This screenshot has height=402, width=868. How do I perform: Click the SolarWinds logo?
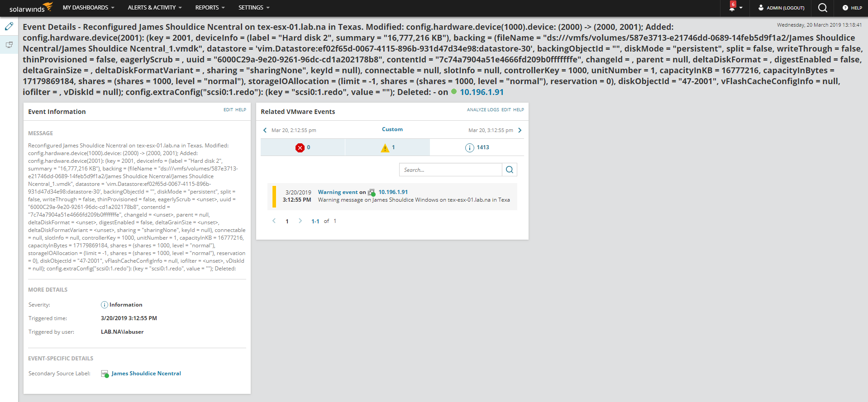[x=31, y=7]
